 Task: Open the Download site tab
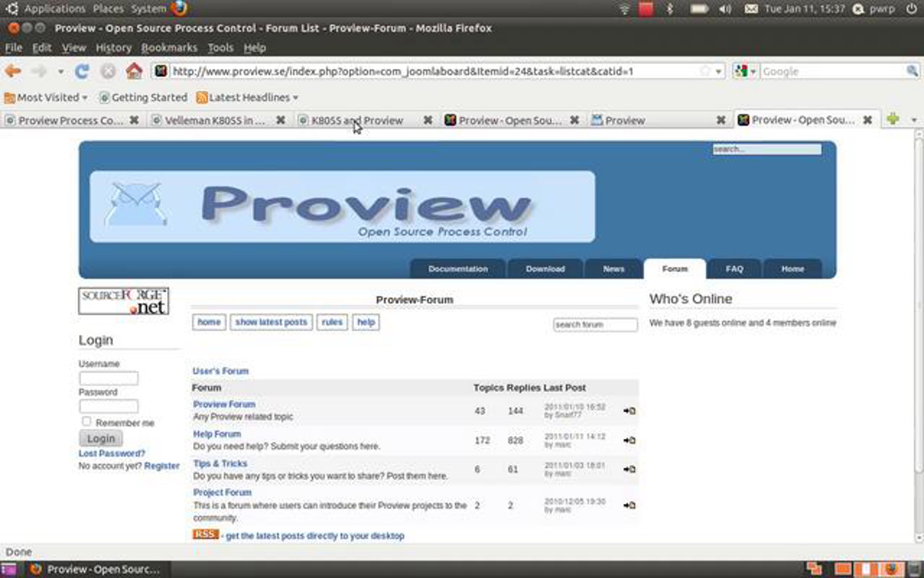click(x=545, y=269)
